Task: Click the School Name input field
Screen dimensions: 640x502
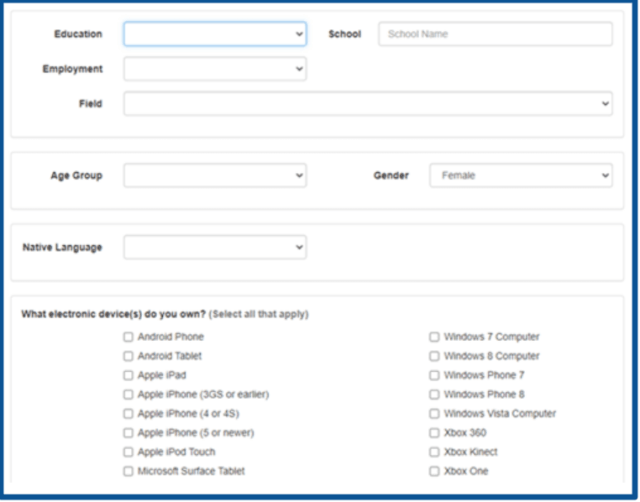Action: pyautogui.click(x=496, y=34)
